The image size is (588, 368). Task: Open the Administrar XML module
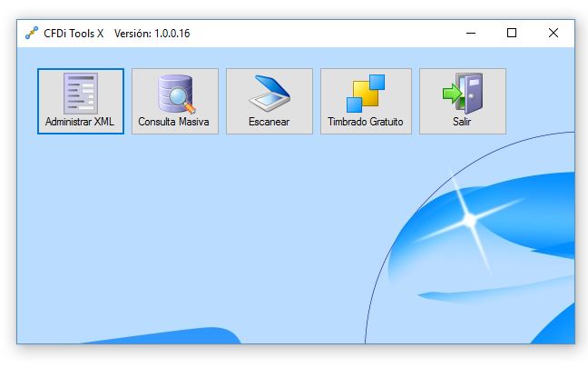point(81,101)
